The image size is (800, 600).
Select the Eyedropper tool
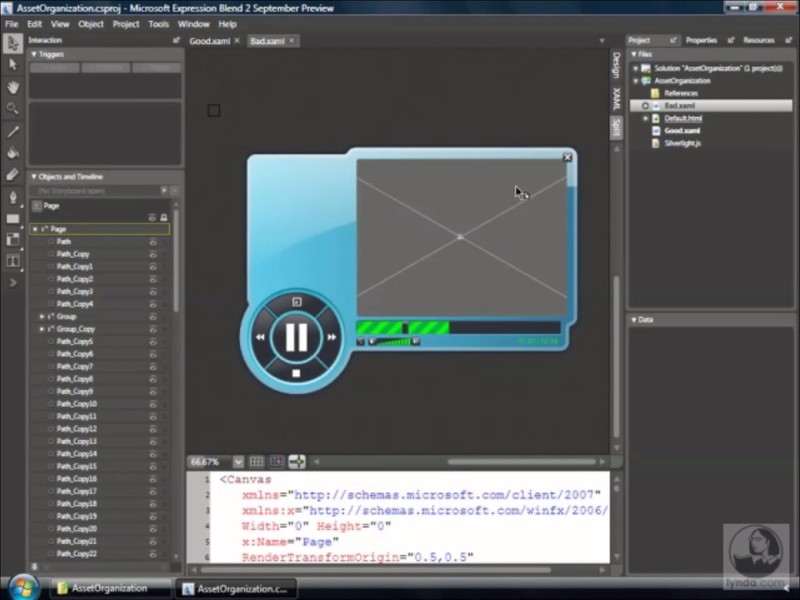[x=13, y=174]
